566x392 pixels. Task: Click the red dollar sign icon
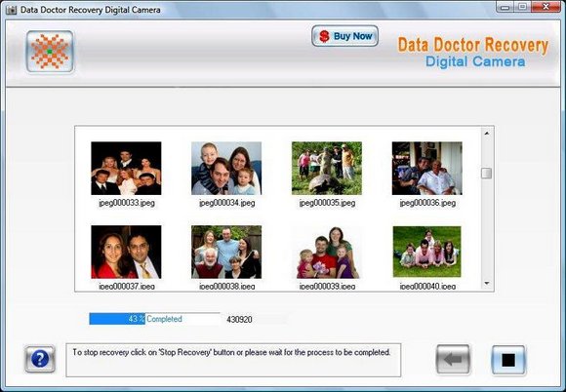pos(324,36)
